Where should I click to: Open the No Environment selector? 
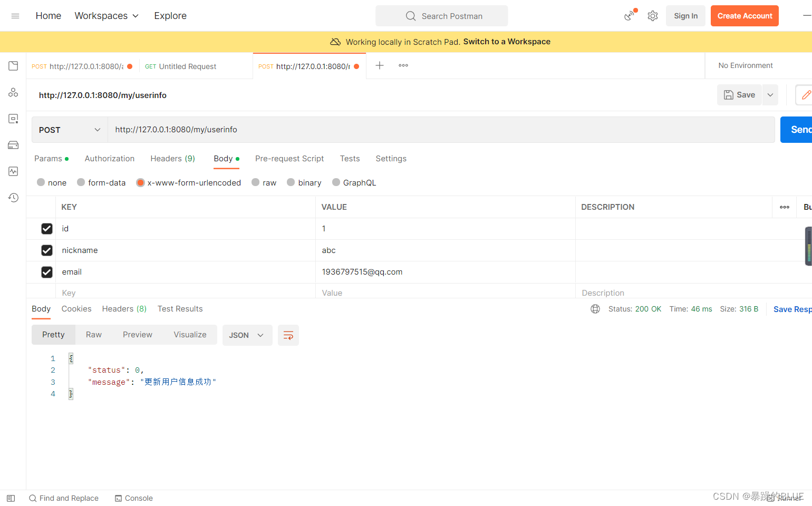(746, 65)
